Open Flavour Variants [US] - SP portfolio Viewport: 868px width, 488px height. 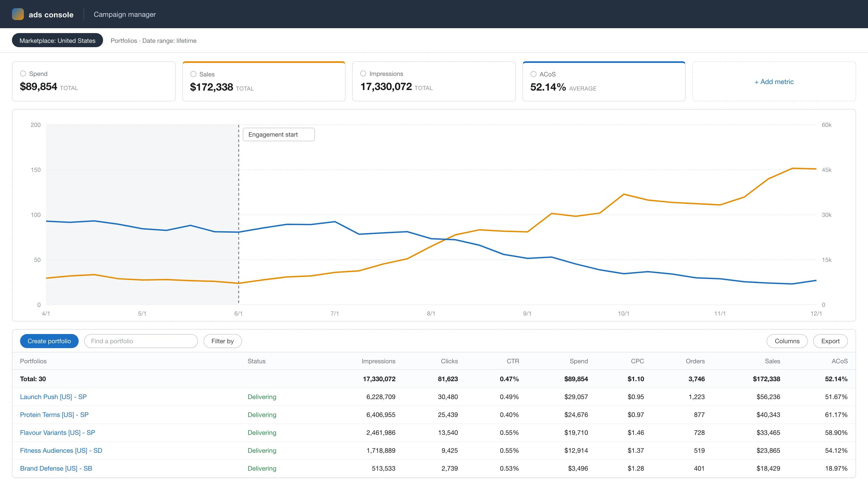[x=58, y=432]
